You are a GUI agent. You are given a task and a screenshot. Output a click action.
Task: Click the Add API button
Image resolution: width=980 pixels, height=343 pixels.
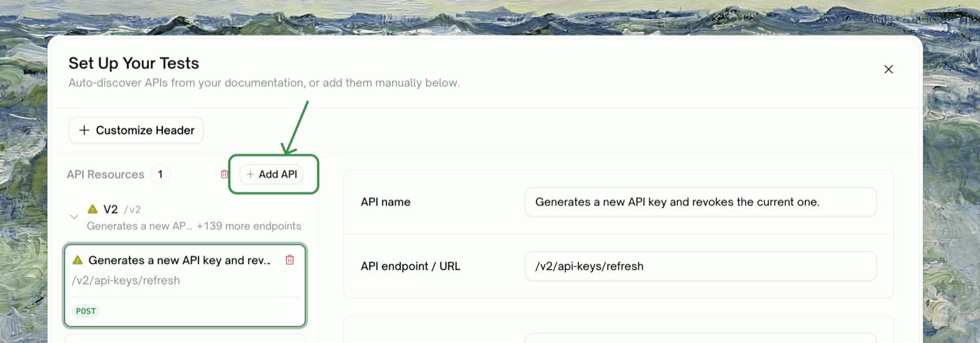click(271, 175)
